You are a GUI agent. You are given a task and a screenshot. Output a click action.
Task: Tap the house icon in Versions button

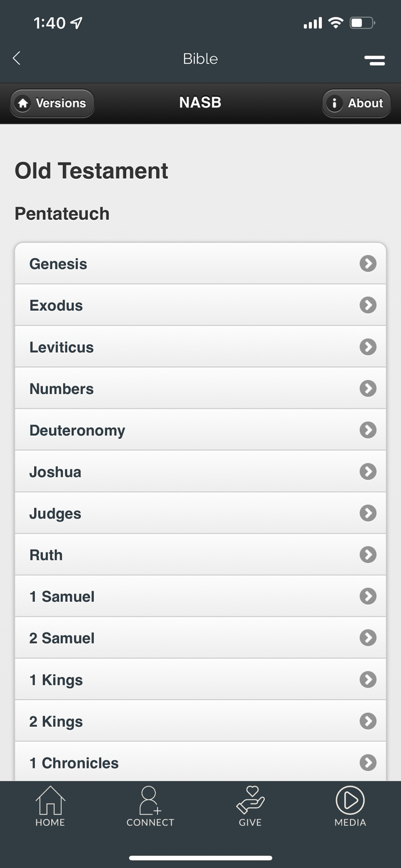(x=23, y=104)
